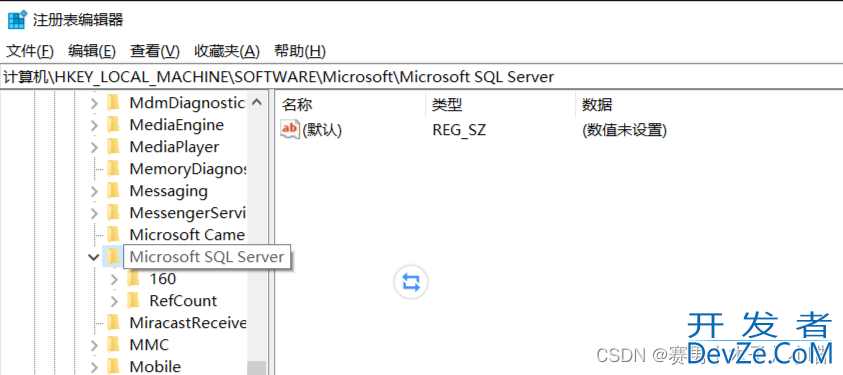Image resolution: width=843 pixels, height=375 pixels.
Task: Select the Messaging tree label
Action: click(168, 191)
